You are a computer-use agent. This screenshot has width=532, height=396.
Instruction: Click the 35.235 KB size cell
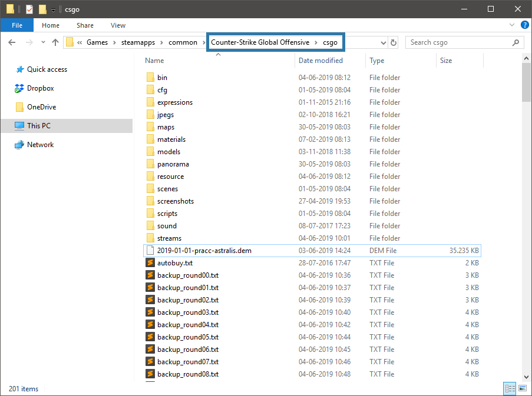[x=464, y=251]
